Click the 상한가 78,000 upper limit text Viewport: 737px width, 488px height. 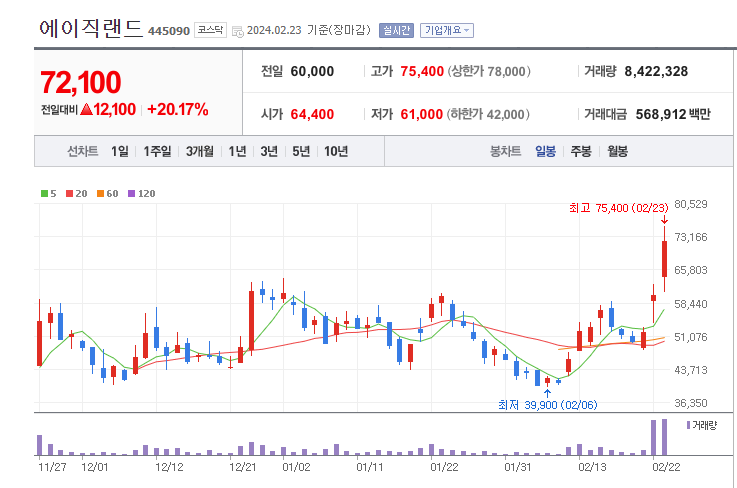click(x=489, y=71)
